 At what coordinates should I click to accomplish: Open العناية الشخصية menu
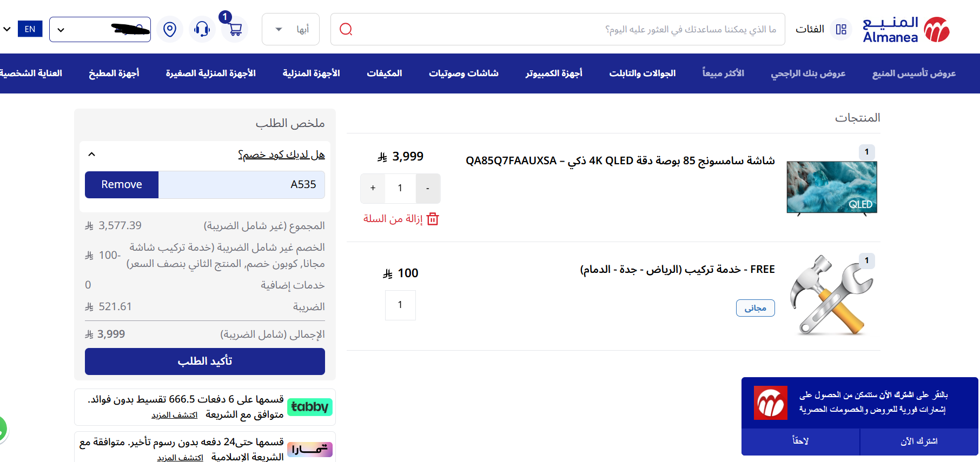[x=31, y=73]
